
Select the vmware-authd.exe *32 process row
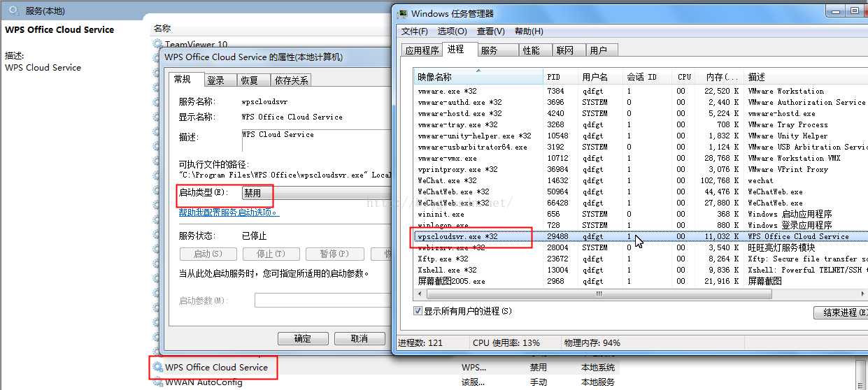[641, 102]
